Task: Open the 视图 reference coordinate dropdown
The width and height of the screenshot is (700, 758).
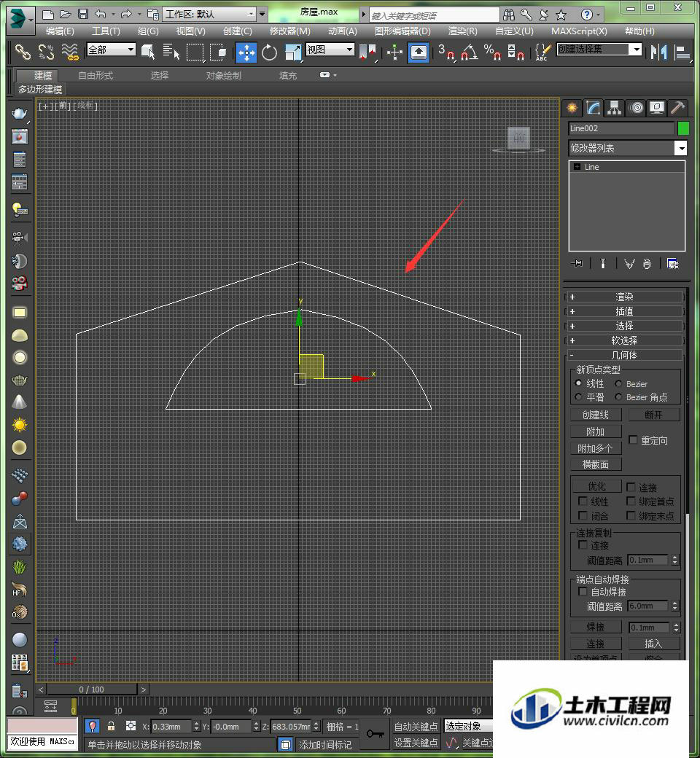Action: 330,50
